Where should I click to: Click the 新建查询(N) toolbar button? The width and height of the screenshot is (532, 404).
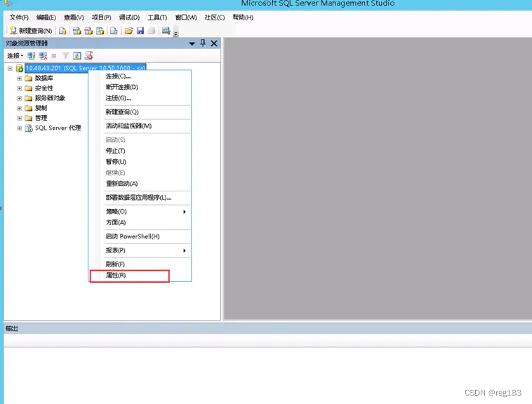point(31,31)
